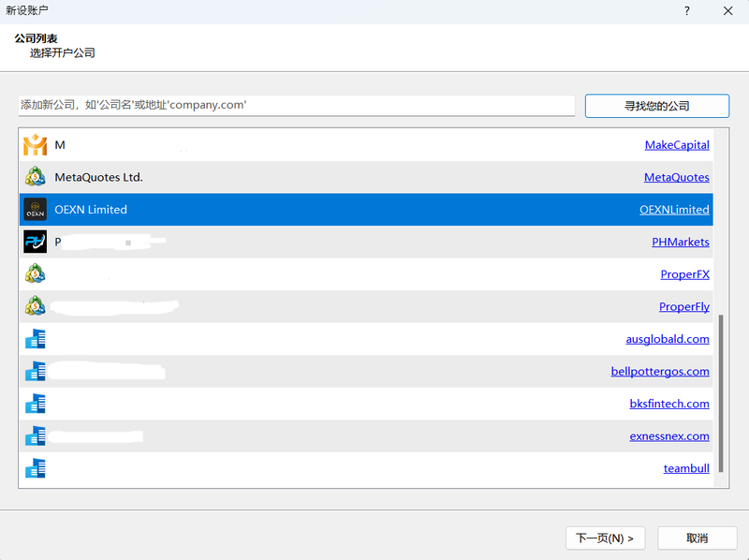This screenshot has height=560, width=749.
Task: Click the 取消 button
Action: tap(697, 538)
